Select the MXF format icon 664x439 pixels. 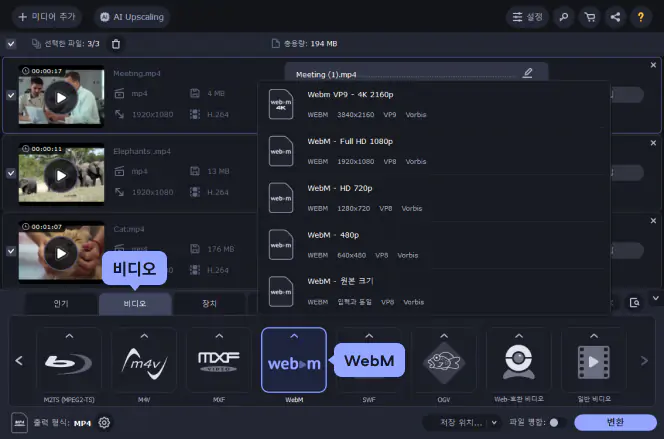coord(219,363)
